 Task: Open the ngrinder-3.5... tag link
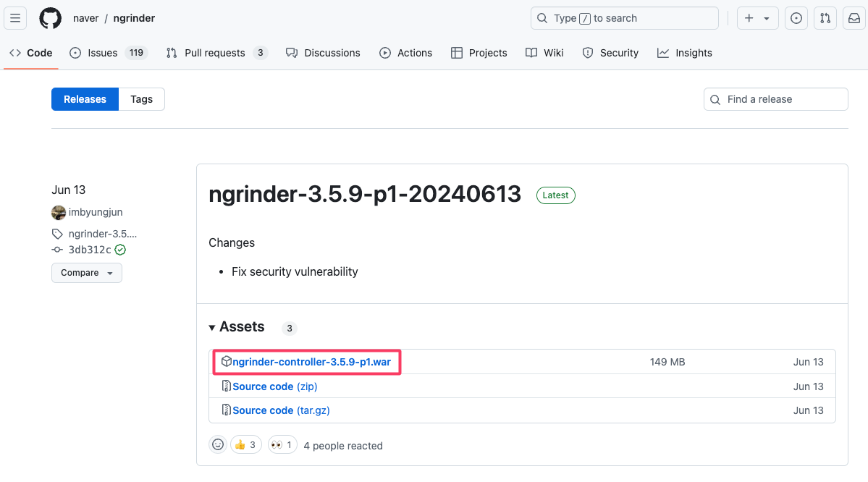pyautogui.click(x=102, y=234)
